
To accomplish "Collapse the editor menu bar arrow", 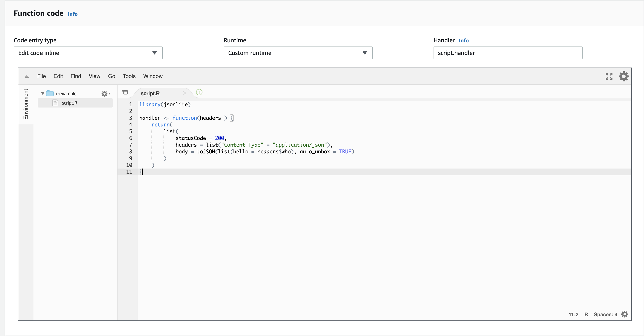I will click(26, 76).
